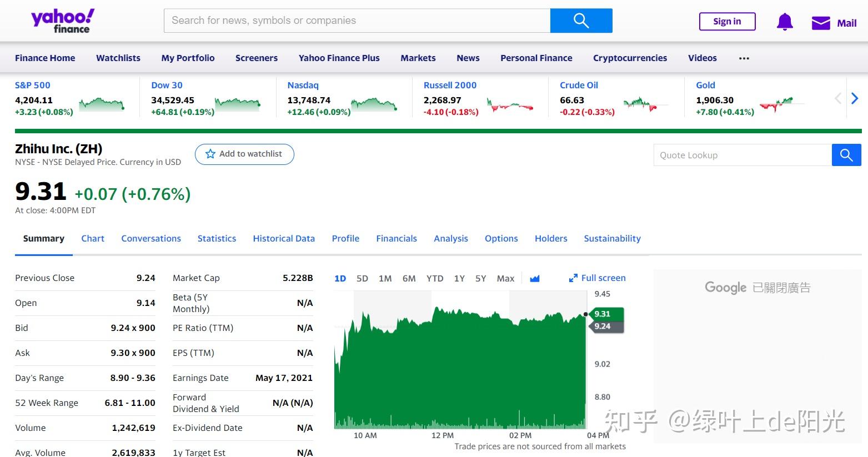The height and width of the screenshot is (457, 868).
Task: Switch to the Conversations tab
Action: coord(151,238)
